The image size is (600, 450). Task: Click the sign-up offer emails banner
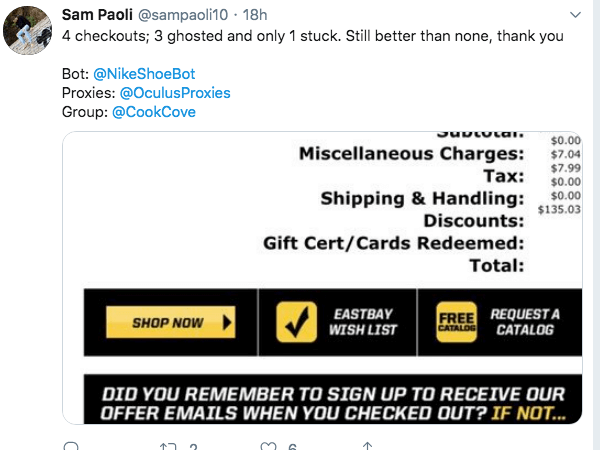[x=332, y=402]
